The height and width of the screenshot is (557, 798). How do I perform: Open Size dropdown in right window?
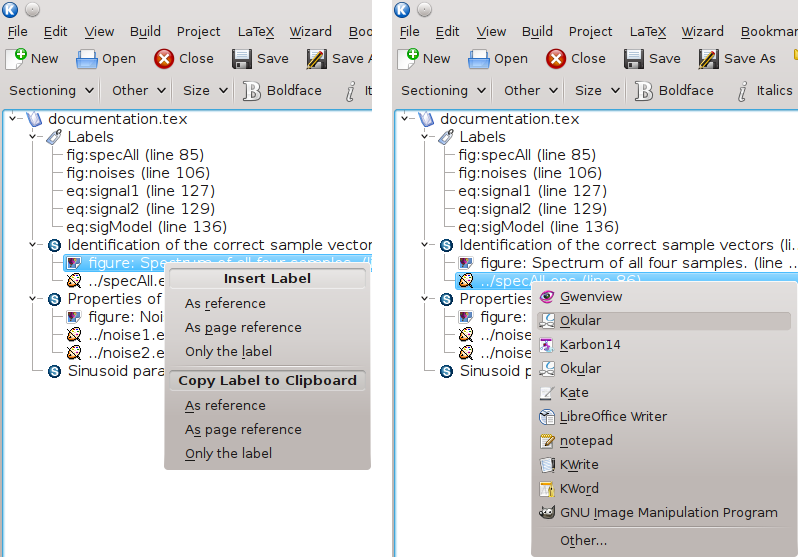coord(597,91)
